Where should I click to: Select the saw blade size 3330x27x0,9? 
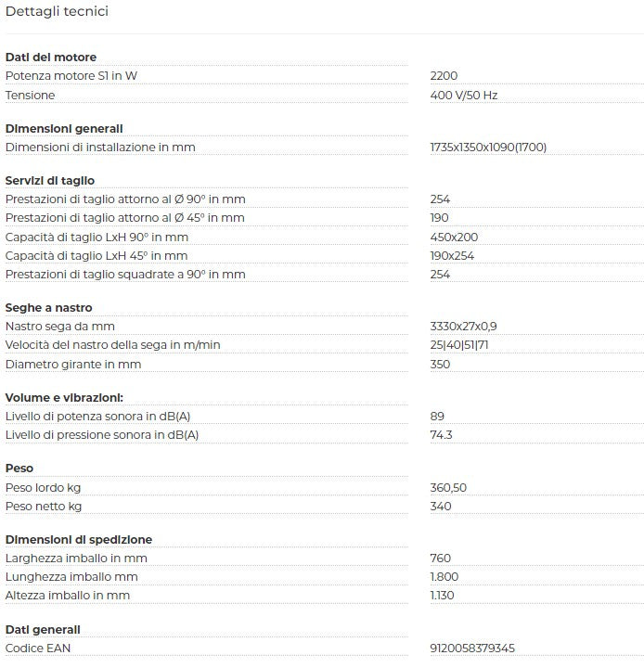(464, 327)
